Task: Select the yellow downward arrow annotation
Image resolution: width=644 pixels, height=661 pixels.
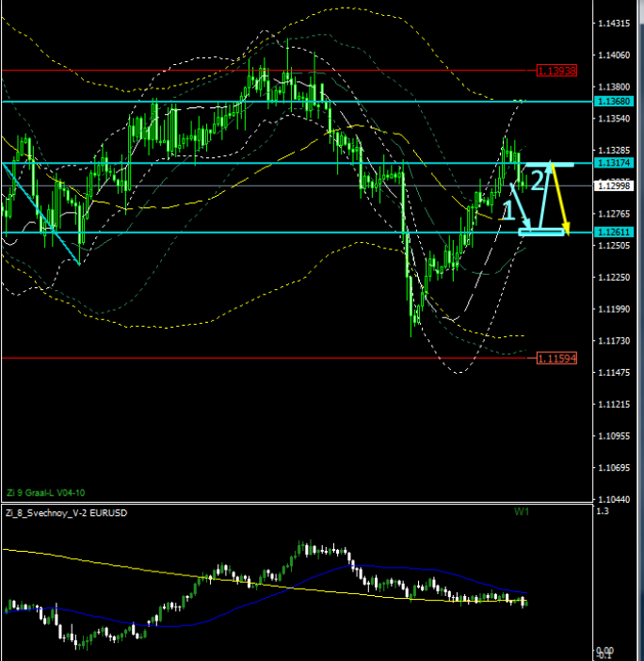Action: (560, 200)
